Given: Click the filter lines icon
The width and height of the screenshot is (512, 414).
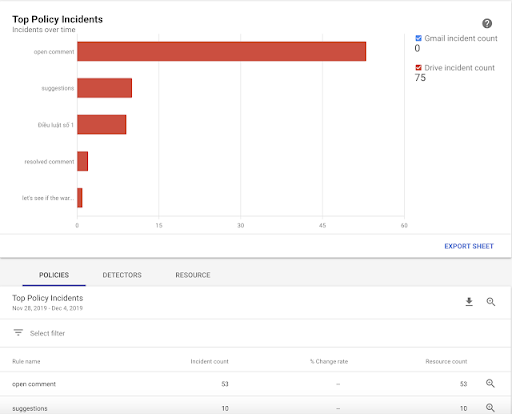Looking at the screenshot, I should click(18, 333).
